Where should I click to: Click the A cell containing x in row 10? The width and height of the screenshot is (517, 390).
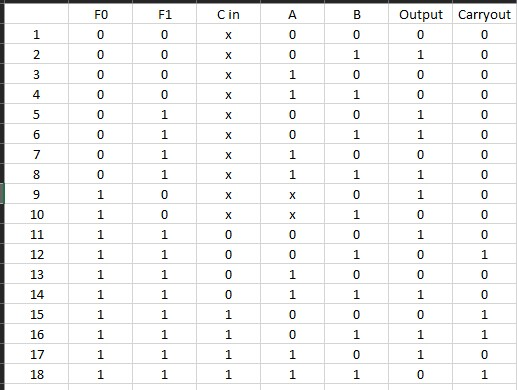coord(292,214)
